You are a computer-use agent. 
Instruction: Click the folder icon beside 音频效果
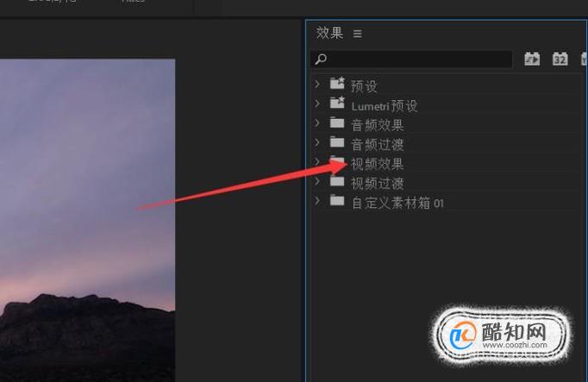(337, 122)
